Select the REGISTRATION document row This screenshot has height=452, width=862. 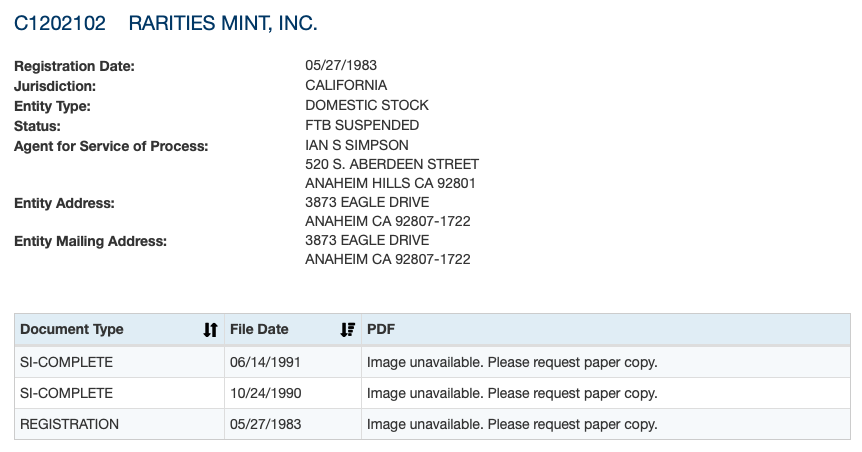tap(69, 424)
